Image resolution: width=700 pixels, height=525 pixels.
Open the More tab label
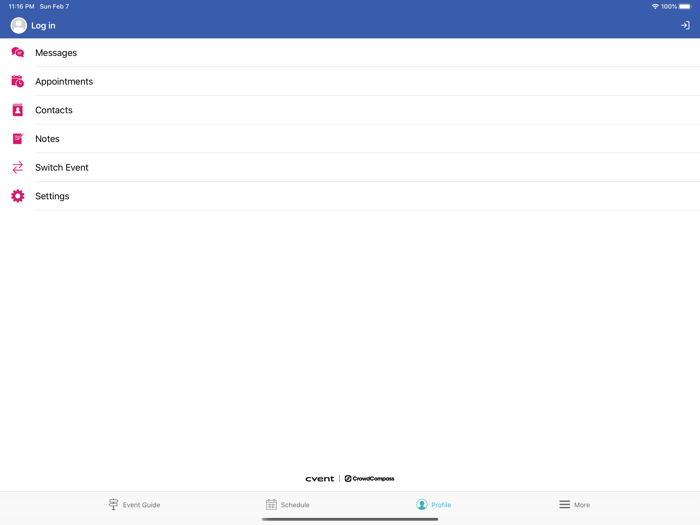click(582, 505)
